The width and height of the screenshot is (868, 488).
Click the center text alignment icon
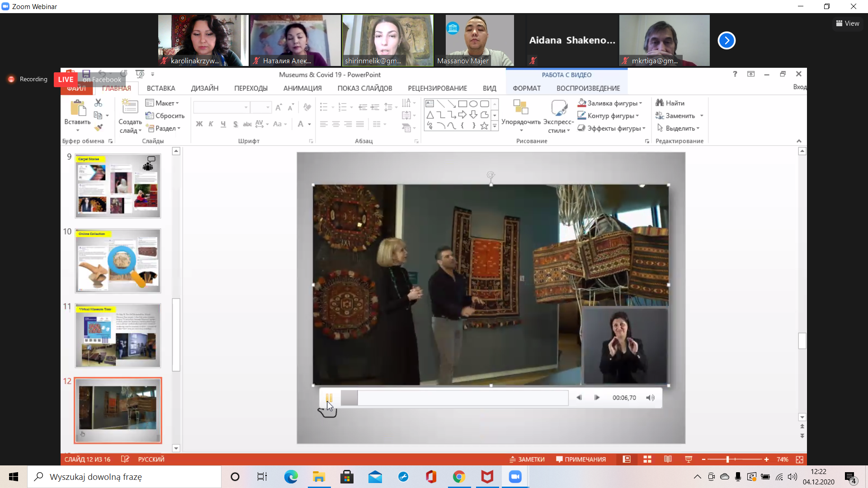click(x=336, y=124)
